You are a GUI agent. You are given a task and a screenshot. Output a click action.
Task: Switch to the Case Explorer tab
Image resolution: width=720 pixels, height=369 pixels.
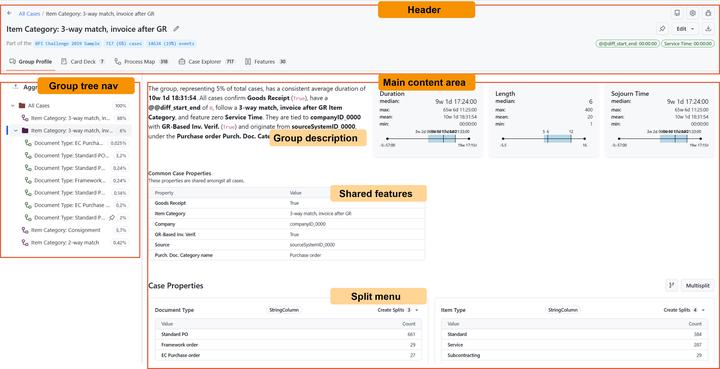[207, 62]
